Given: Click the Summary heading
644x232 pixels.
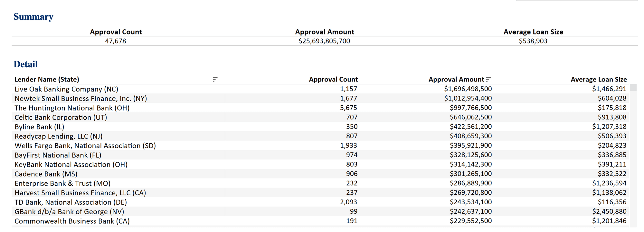Looking at the screenshot, I should coord(33,17).
